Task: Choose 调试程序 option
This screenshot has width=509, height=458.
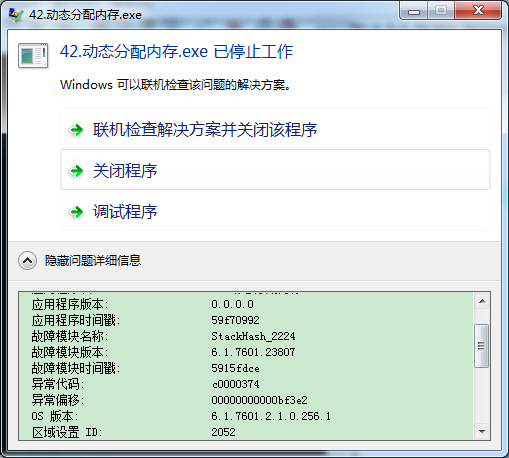Action: coord(275,211)
